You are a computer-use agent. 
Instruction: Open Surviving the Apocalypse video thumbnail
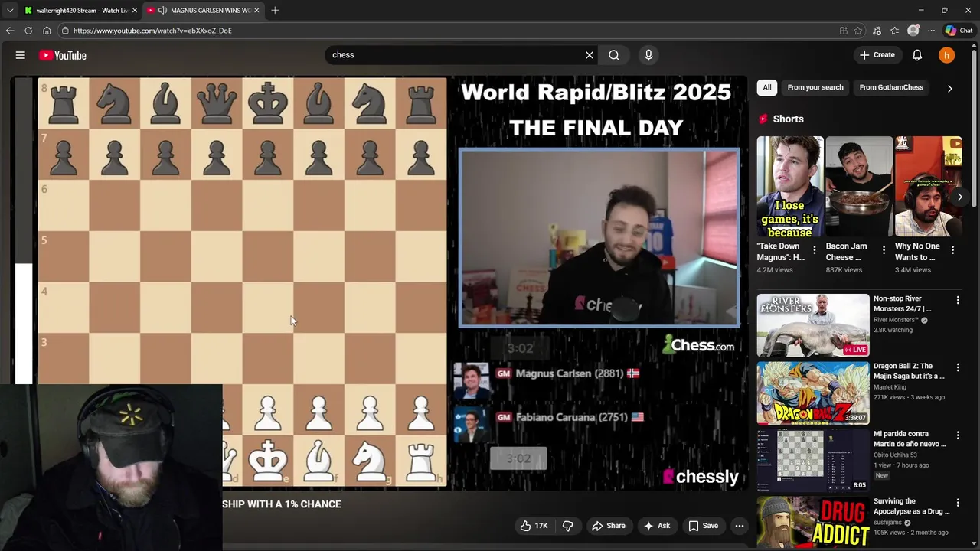[x=813, y=523]
